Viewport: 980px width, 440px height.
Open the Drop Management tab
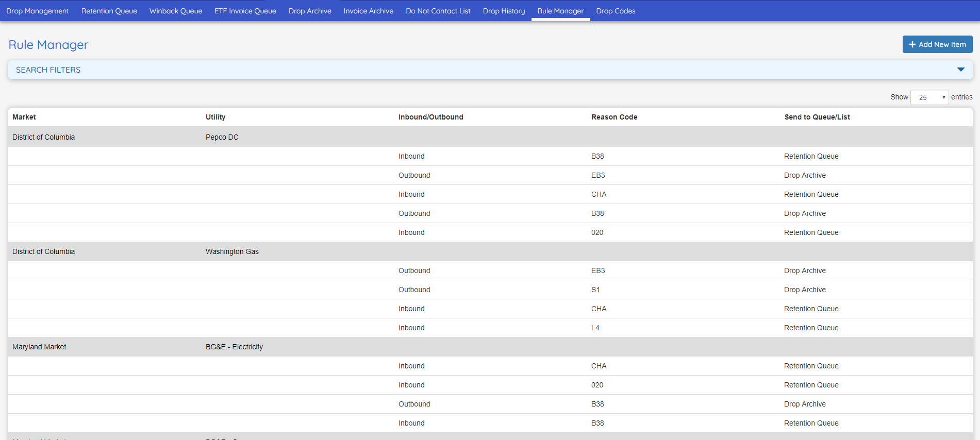click(x=38, y=11)
